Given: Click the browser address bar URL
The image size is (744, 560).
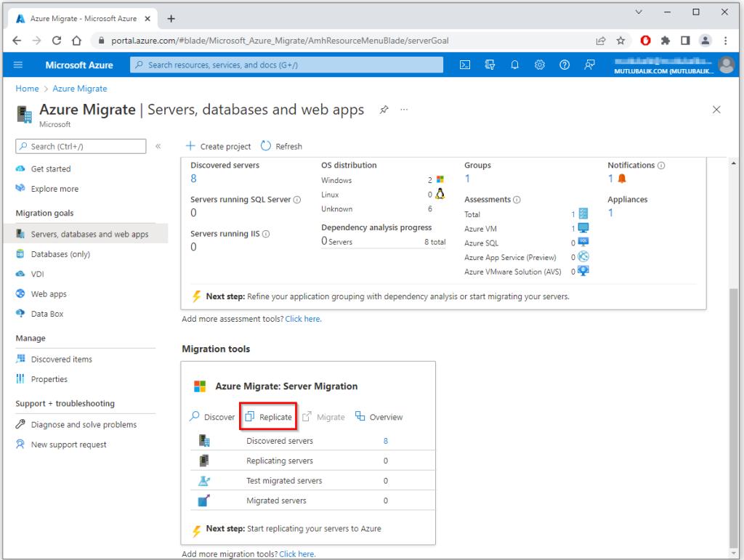Looking at the screenshot, I should pos(280,41).
